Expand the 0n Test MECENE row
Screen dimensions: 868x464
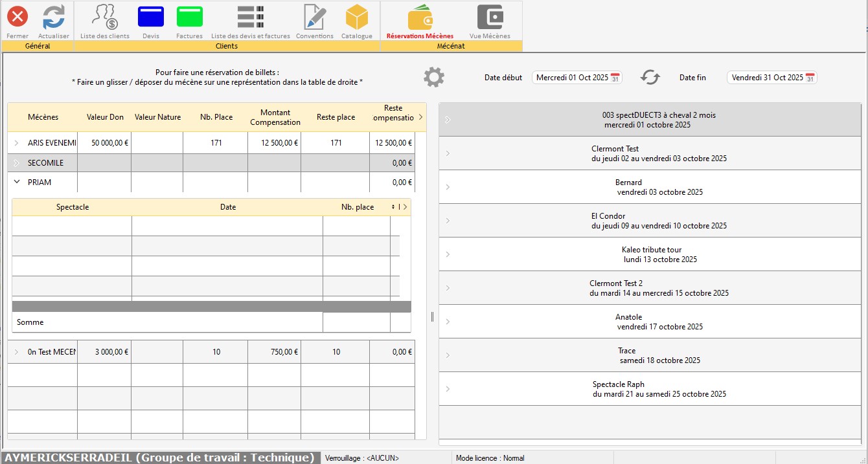tap(17, 353)
